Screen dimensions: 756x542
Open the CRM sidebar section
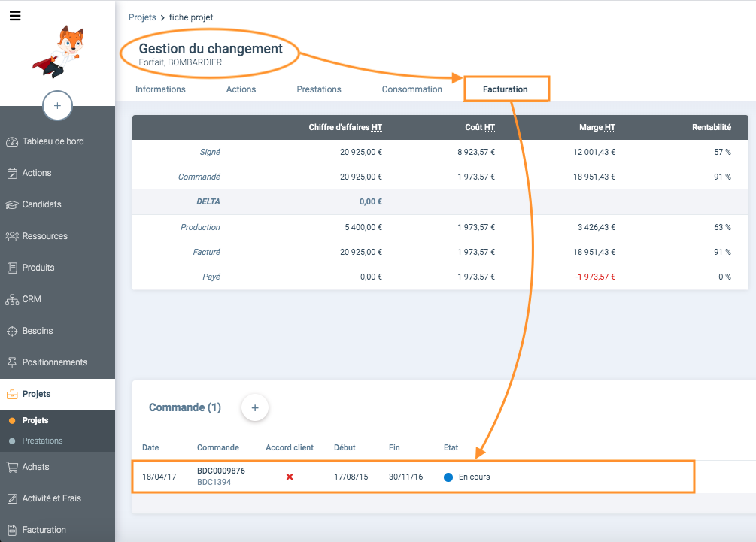point(32,299)
